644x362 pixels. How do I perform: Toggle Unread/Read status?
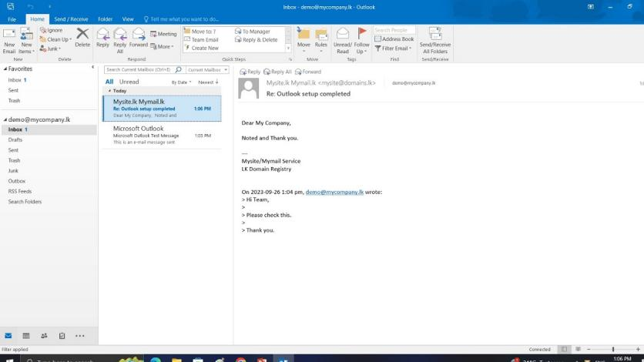pyautogui.click(x=343, y=41)
